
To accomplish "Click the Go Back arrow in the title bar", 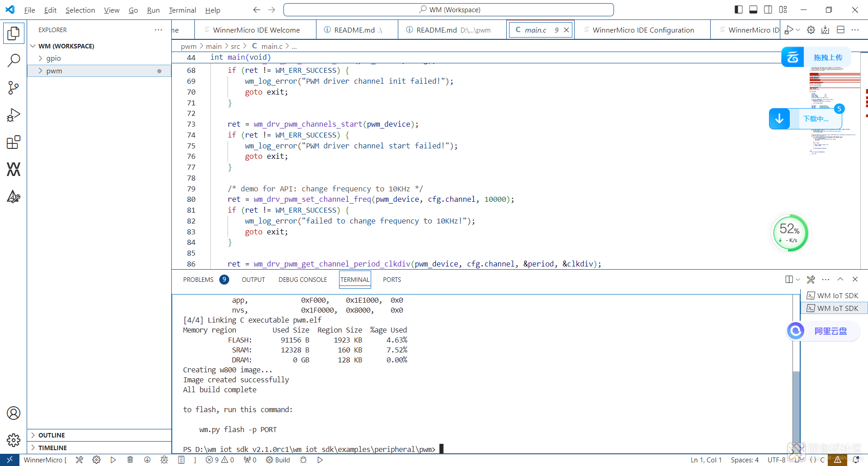I will pos(257,10).
